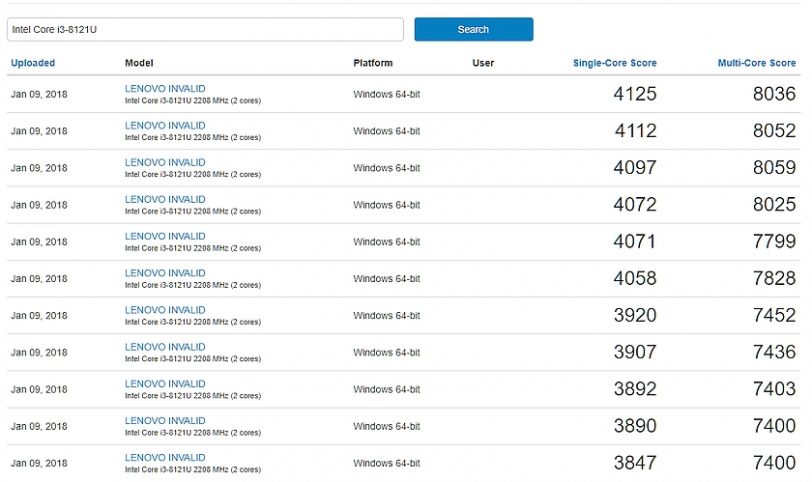
Task: Select single-core score 4058
Action: click(x=635, y=278)
